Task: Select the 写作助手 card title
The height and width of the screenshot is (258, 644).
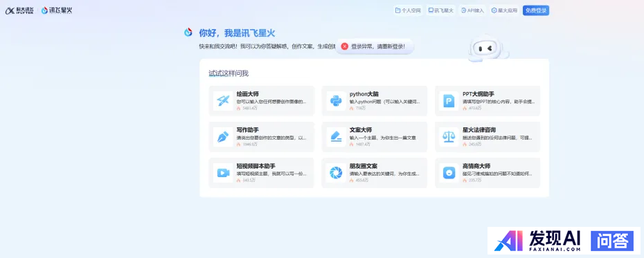Action: point(248,130)
